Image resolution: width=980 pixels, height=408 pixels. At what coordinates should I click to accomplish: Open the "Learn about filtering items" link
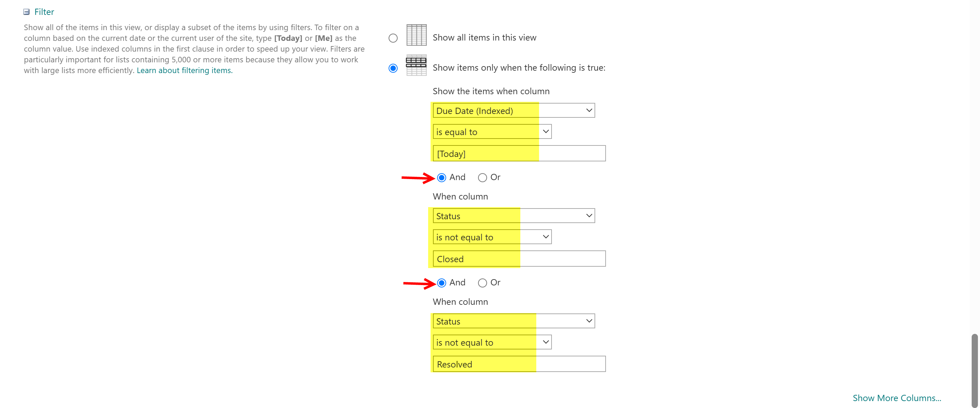[x=184, y=70]
